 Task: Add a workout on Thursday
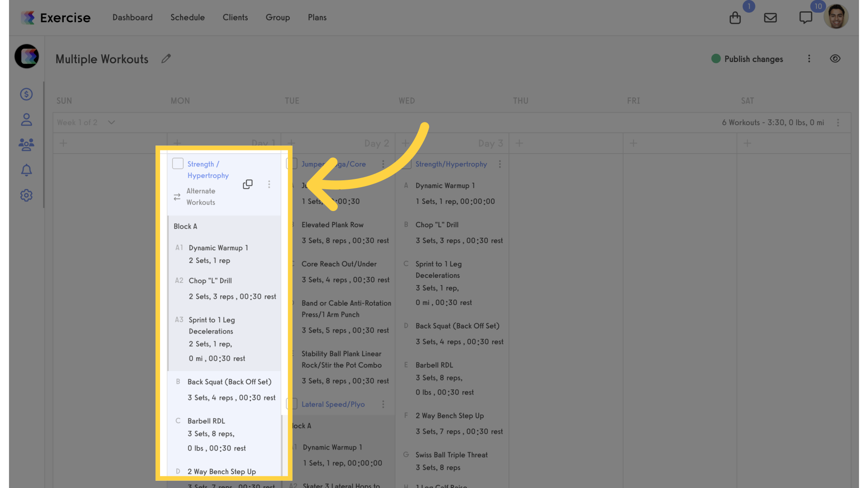[519, 143]
